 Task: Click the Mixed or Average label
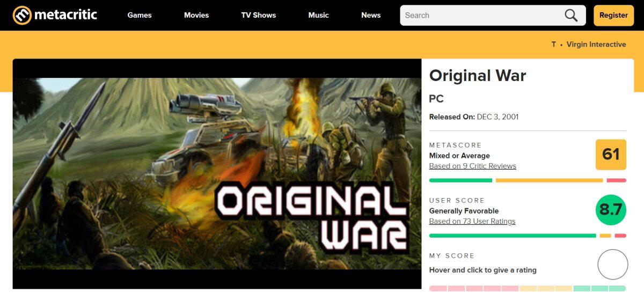459,156
